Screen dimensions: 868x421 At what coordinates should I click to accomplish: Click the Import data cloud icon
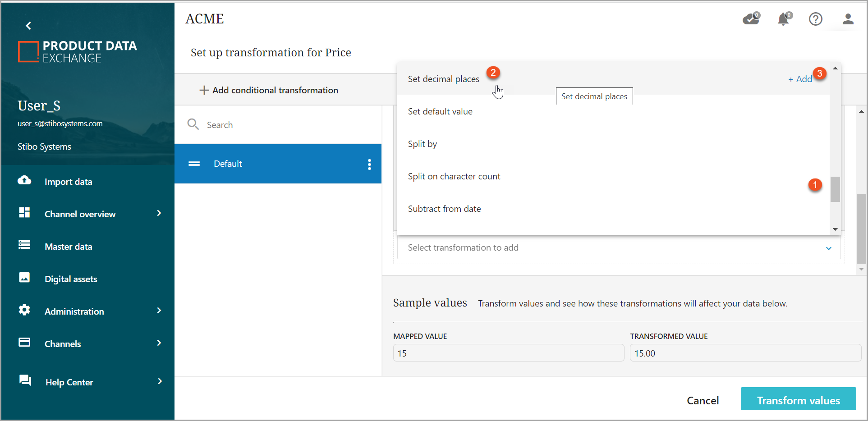point(24,181)
